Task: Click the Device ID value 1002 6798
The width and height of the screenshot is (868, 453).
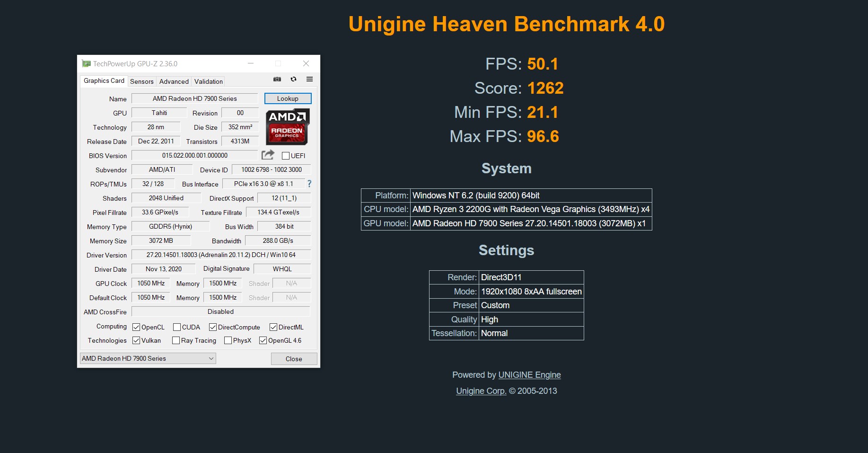Action: point(272,169)
